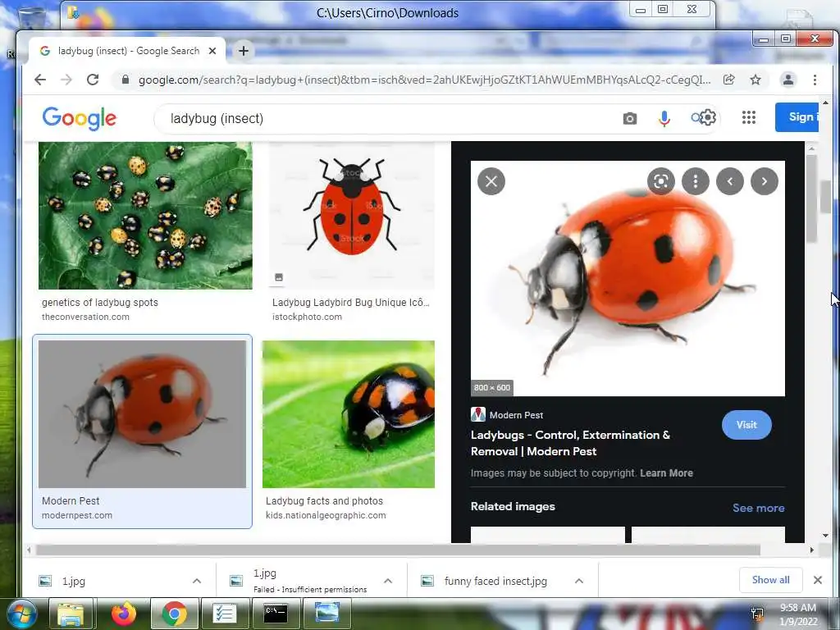
Task: Switch to Chrome in the taskbar
Action: coord(174,614)
